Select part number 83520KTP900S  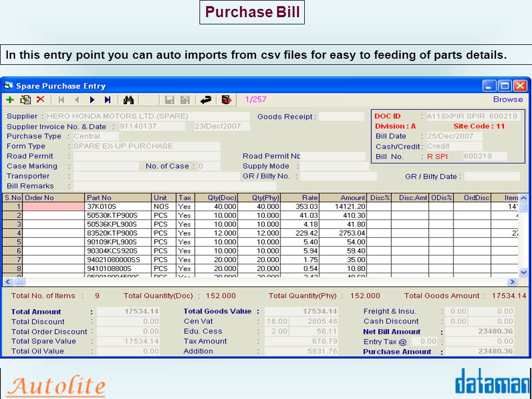click(117, 233)
